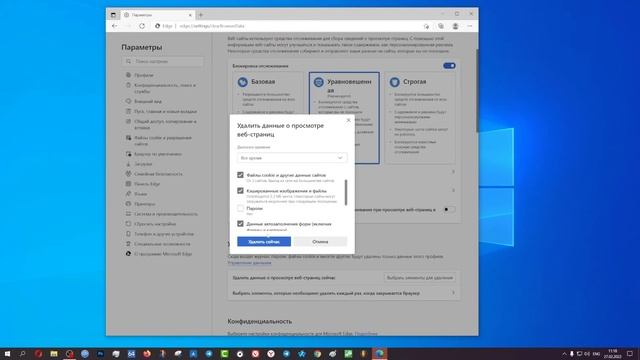The image size is (640, 360).
Task: Click the settings page vertical scrollbar
Action: [476, 91]
